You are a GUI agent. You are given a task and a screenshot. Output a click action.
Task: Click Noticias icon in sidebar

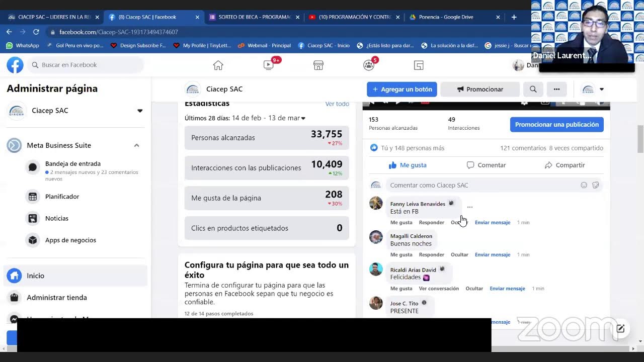pos(33,218)
